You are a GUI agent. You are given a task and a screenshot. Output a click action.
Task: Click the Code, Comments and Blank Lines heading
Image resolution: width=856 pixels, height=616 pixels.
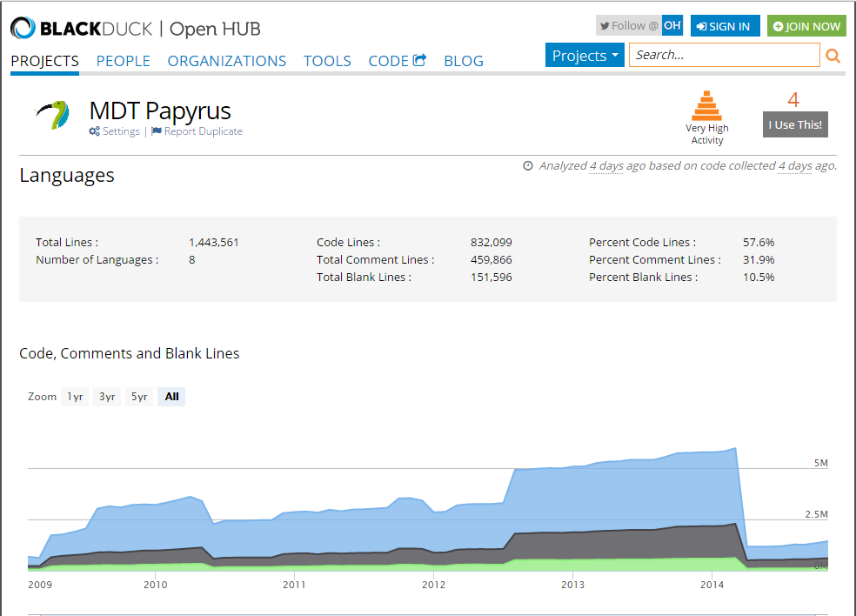(x=130, y=353)
